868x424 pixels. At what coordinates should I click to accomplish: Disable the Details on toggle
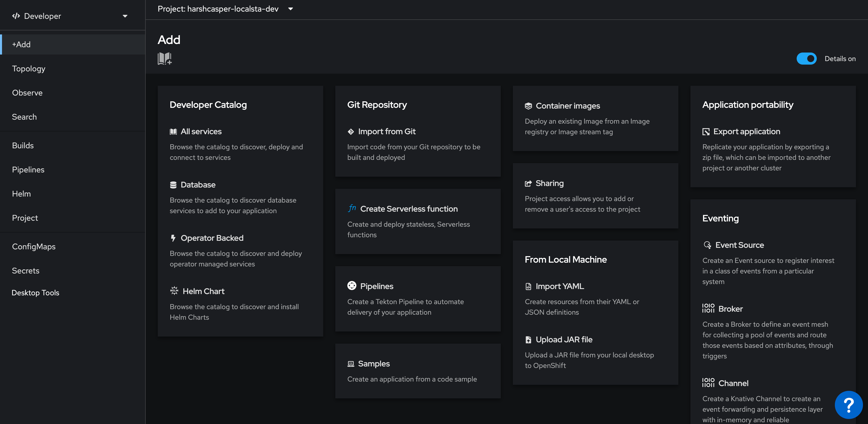pyautogui.click(x=807, y=58)
